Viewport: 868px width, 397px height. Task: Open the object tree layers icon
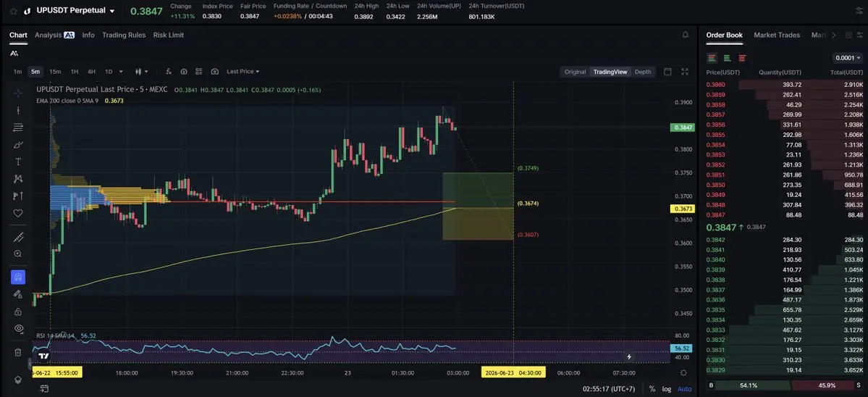pos(17,380)
